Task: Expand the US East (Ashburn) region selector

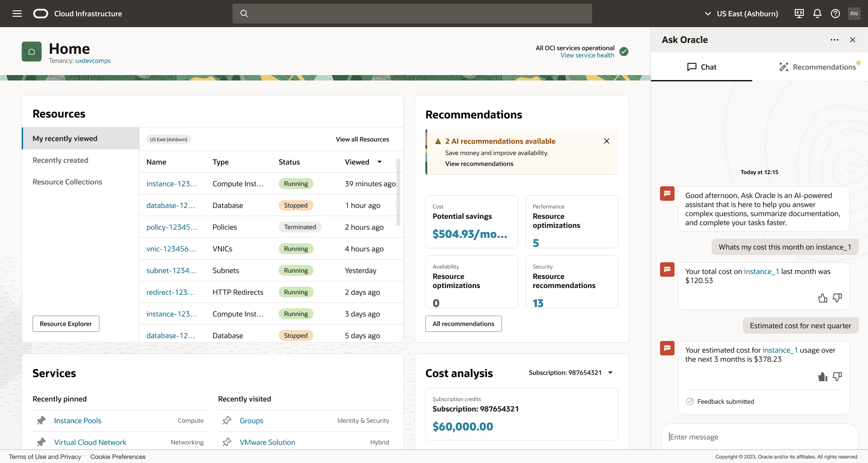Action: [741, 14]
